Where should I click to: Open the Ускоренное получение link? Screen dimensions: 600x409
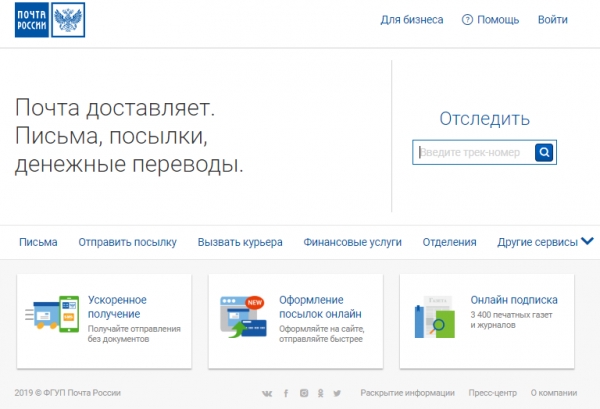117,307
